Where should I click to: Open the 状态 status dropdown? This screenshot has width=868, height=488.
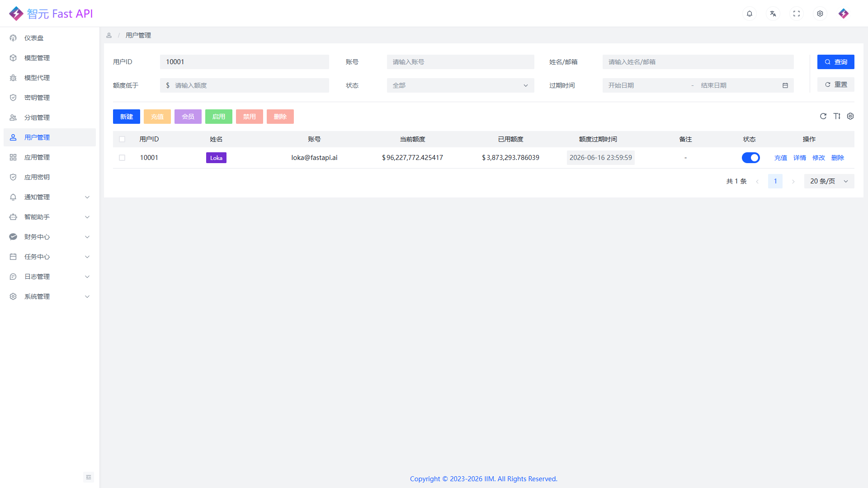pos(460,85)
